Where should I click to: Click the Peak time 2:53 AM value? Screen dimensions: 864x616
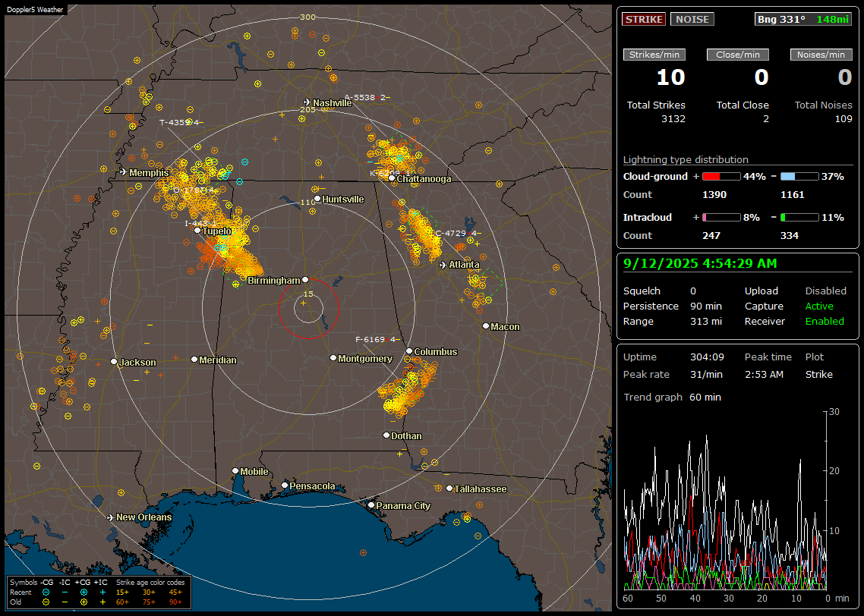[x=764, y=374]
